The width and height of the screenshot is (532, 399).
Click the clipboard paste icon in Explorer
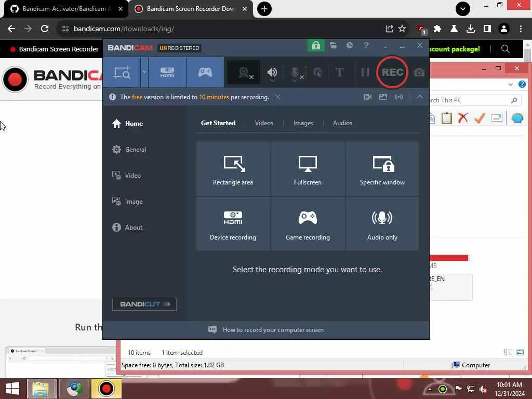coord(446,118)
